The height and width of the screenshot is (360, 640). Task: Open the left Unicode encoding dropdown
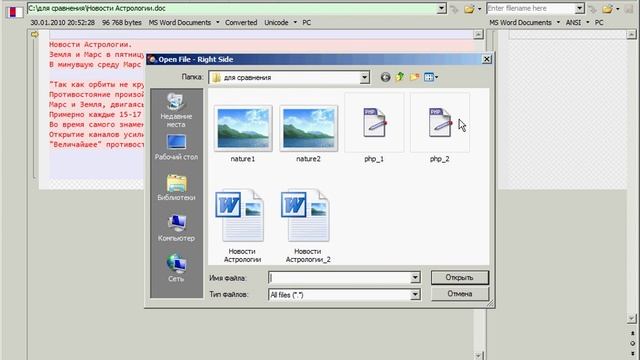[x=295, y=22]
